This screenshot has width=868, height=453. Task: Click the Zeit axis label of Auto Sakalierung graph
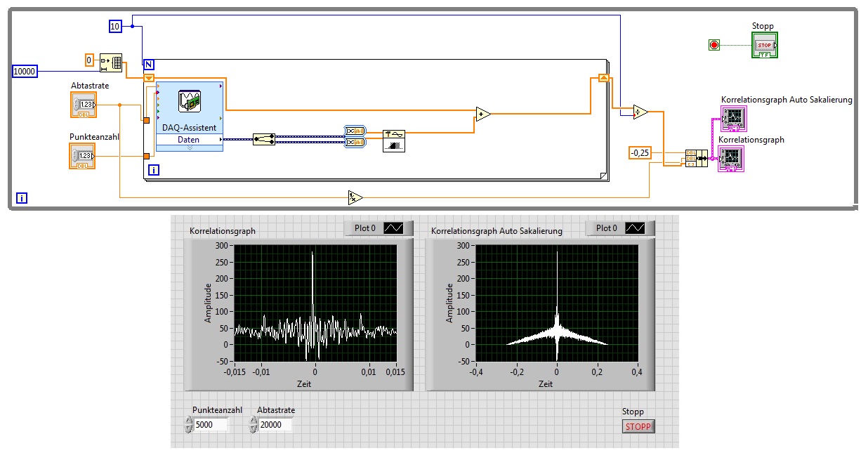tap(546, 384)
